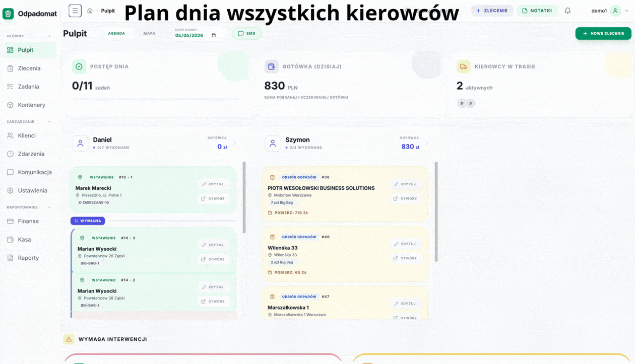The height and width of the screenshot is (364, 635).
Task: Edit Marek Marecki task
Action: coord(214,184)
